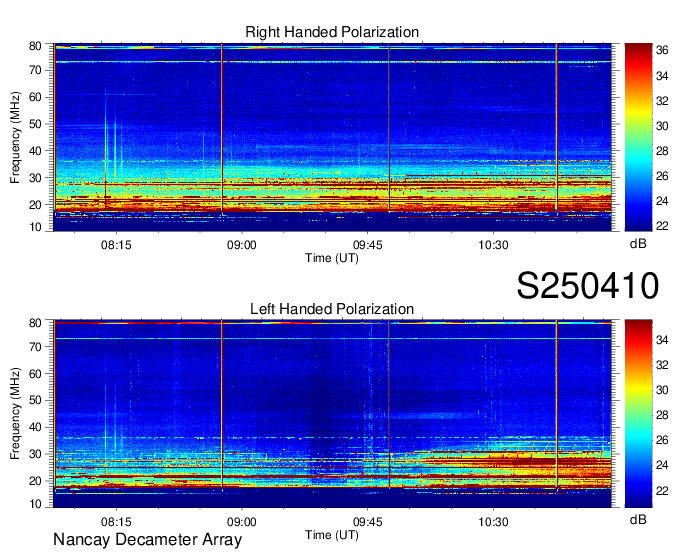Image resolution: width=680 pixels, height=552 pixels.
Task: Click the dB unit under Right Handed colorbar
Action: [x=638, y=244]
